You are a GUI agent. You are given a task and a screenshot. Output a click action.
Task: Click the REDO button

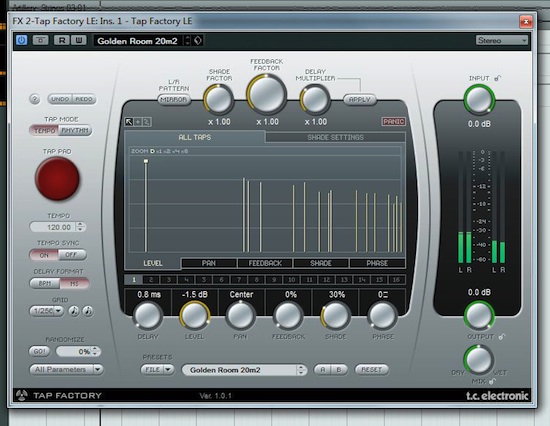pos(84,99)
